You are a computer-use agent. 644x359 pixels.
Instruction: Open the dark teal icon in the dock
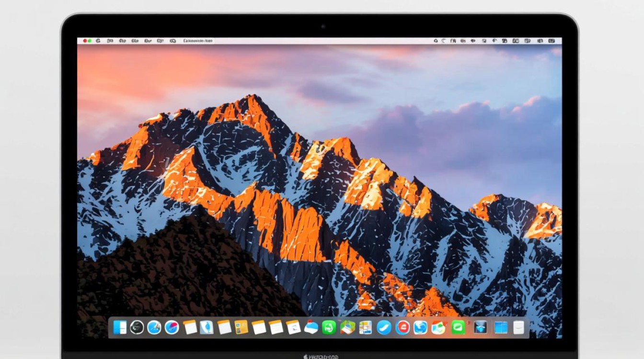(480, 327)
